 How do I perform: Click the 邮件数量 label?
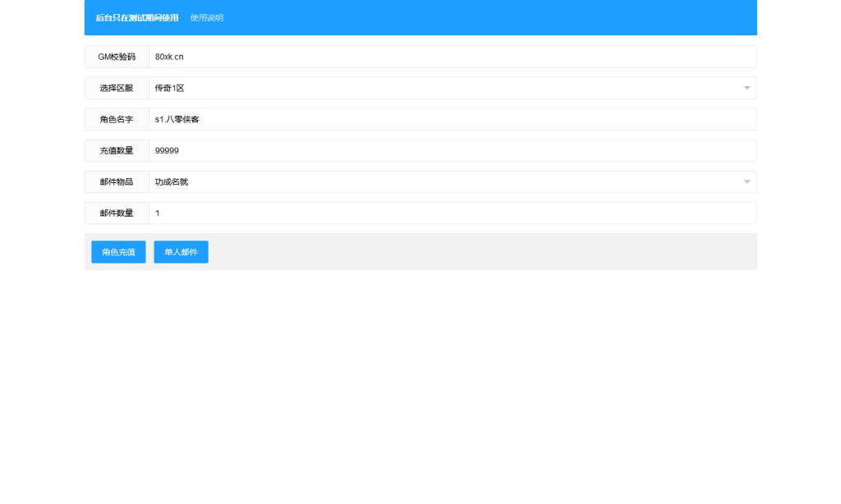click(x=117, y=213)
